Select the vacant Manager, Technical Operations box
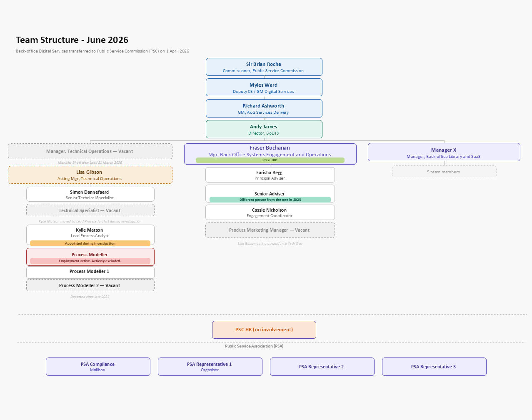The image size is (532, 420). pos(90,151)
